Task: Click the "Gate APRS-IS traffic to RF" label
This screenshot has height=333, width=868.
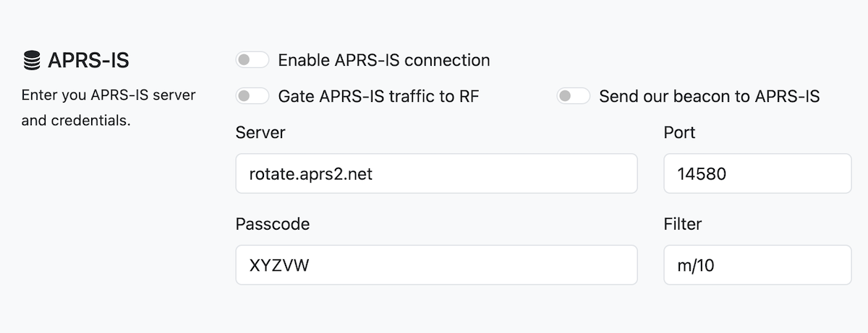Action: click(378, 96)
